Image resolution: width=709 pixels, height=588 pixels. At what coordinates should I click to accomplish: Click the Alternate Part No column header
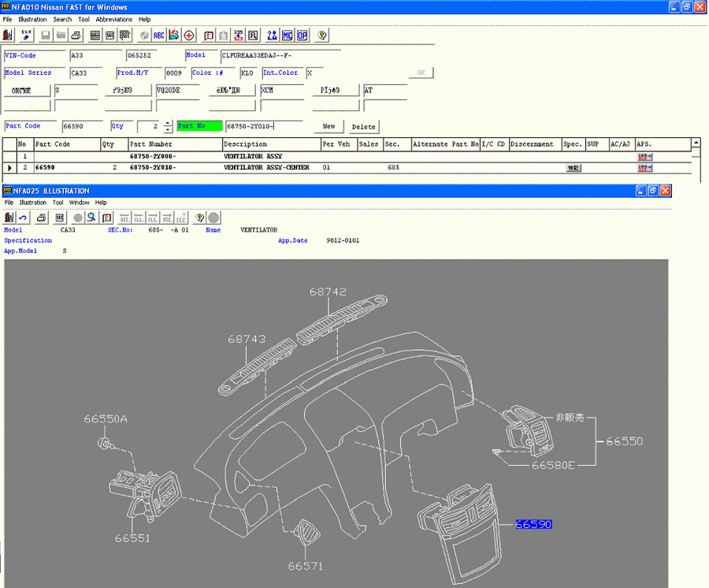tap(445, 144)
